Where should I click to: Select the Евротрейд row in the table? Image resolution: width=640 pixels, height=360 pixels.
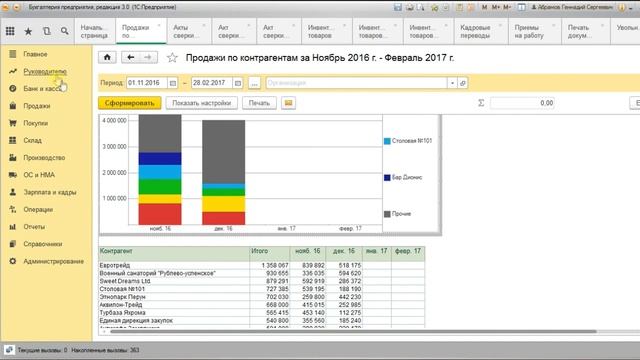click(x=262, y=265)
